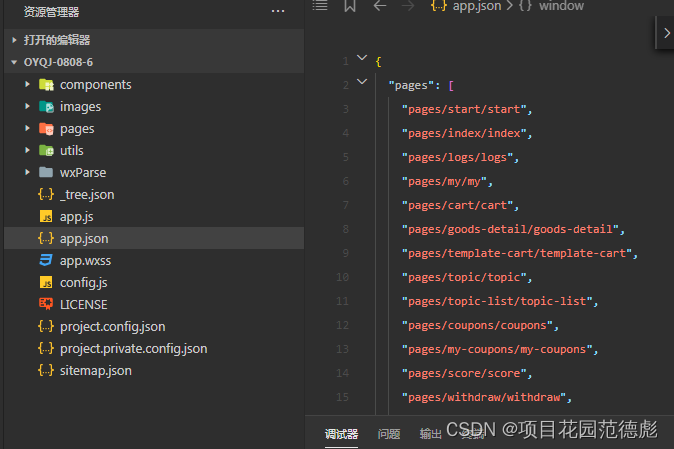
Task: Click the "pages/topic/topic" string
Action: tap(464, 277)
